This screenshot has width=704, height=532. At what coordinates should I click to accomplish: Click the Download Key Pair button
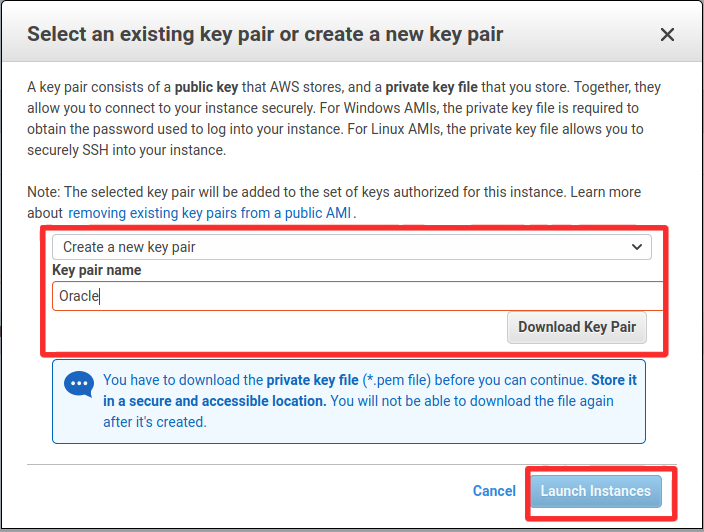(577, 327)
